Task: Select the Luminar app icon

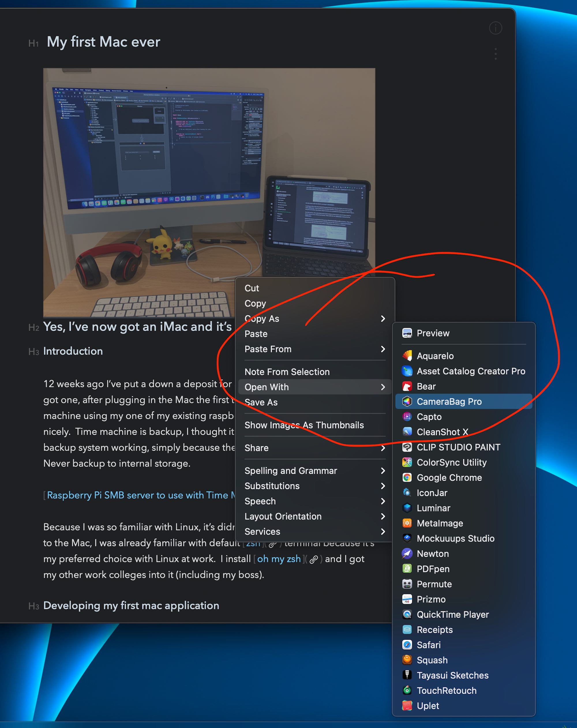Action: [x=407, y=508]
